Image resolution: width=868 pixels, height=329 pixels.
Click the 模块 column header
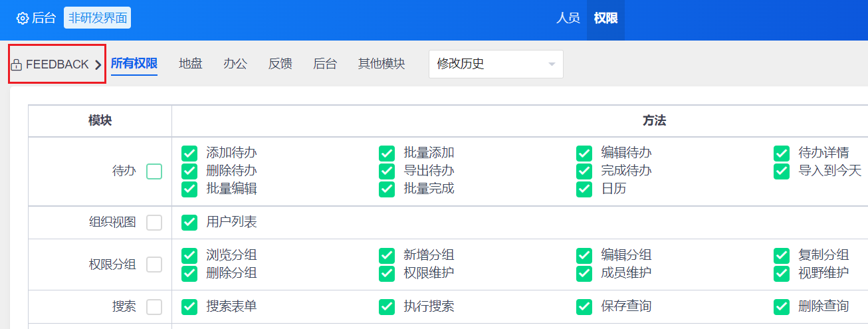click(x=100, y=121)
